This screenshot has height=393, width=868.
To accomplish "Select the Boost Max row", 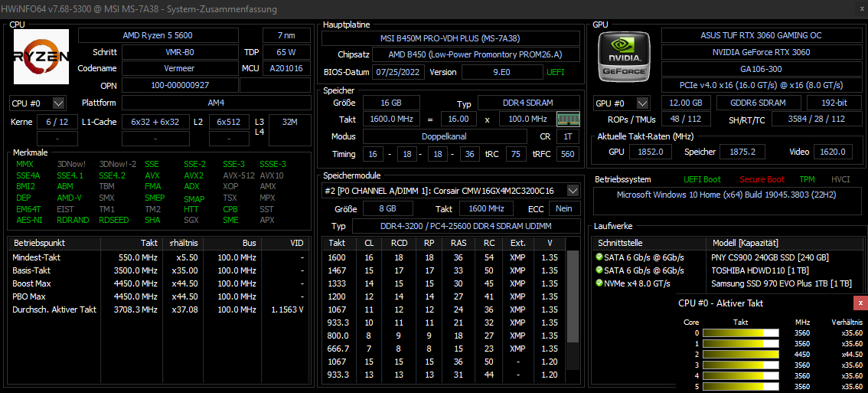I will (158, 283).
